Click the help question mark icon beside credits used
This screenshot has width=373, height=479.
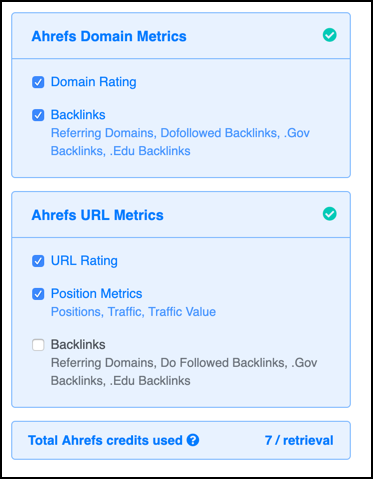pos(193,440)
